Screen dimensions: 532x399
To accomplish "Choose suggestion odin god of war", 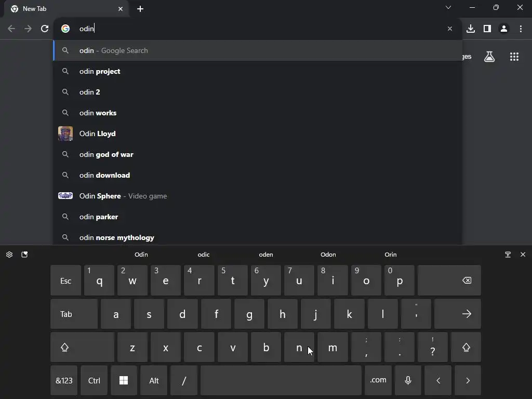I will coord(258,154).
